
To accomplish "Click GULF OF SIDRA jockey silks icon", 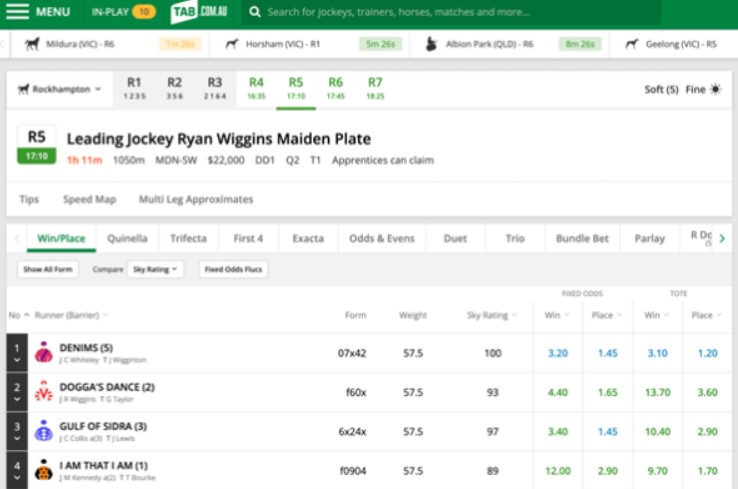I will point(43,431).
